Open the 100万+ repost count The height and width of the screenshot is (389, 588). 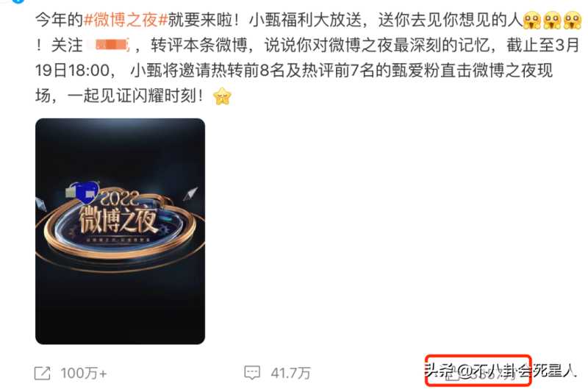click(x=84, y=374)
